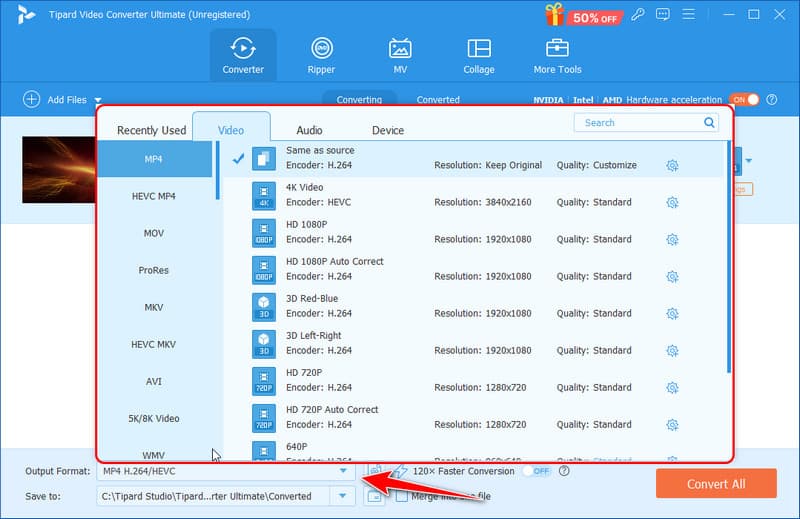The height and width of the screenshot is (519, 800).
Task: Click Convert All button
Action: 716,484
